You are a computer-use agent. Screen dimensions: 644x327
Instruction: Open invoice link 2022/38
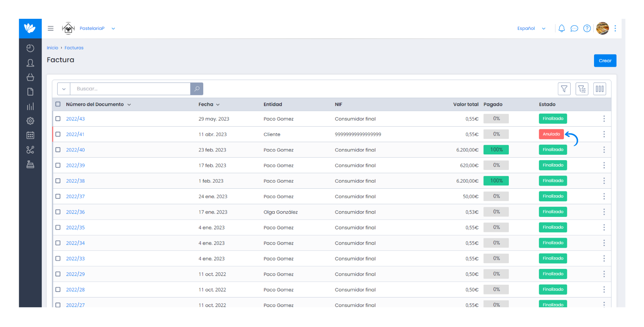(x=75, y=181)
